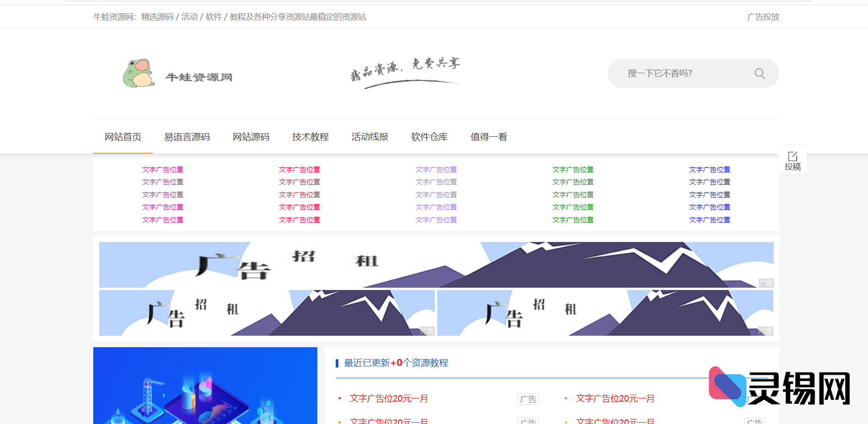Viewport: 868px width, 424px height.
Task: Switch to the 易语言源码 tab
Action: point(187,137)
